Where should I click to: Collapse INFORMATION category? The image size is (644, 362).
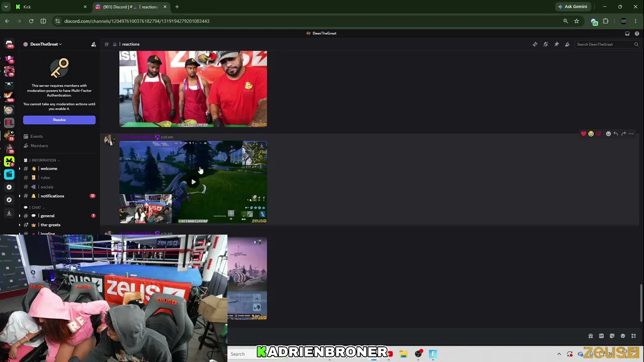click(x=45, y=160)
